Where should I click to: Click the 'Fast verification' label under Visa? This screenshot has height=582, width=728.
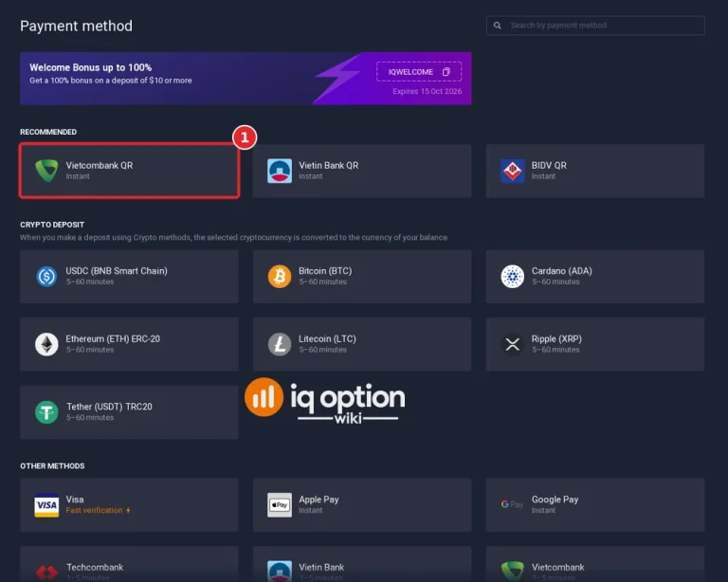[94, 510]
